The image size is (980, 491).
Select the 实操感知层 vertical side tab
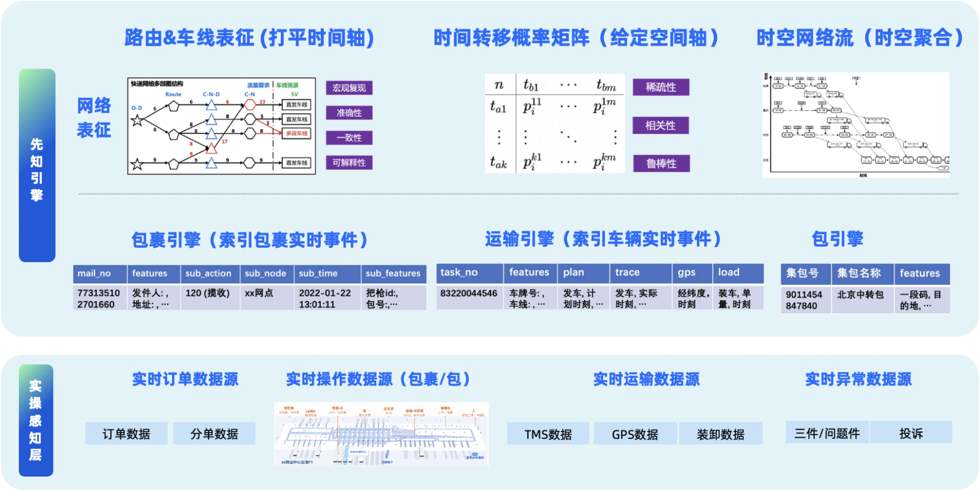(x=36, y=421)
